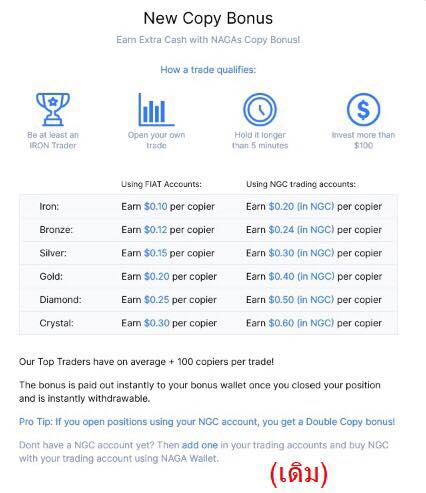Click the Pro Tip Double Copy bonus text
426x493 pixels.
[x=207, y=422]
